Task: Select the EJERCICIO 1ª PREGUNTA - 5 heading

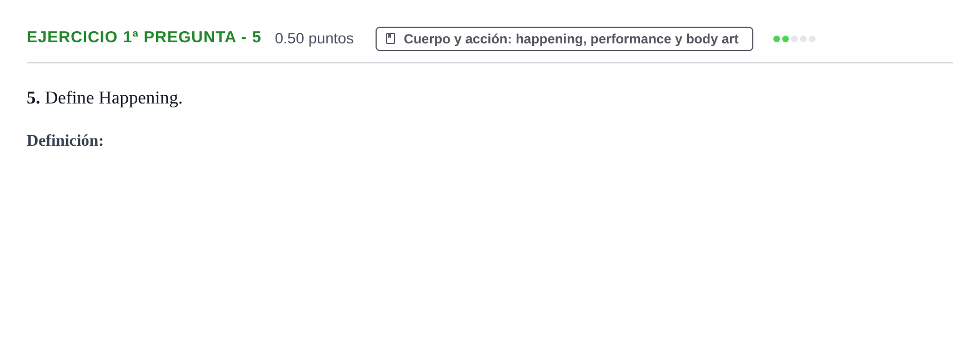Action: [x=144, y=37]
